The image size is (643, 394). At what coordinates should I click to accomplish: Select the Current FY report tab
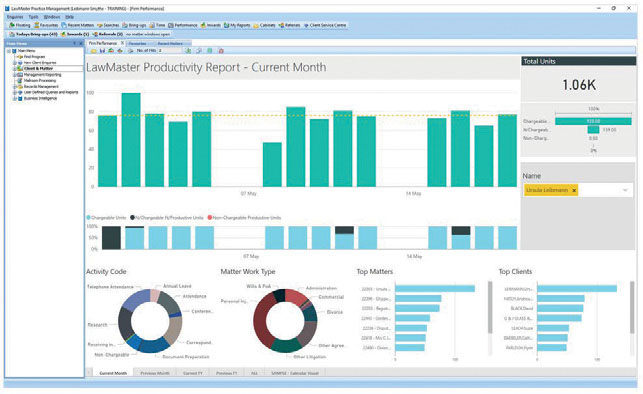coord(193,373)
